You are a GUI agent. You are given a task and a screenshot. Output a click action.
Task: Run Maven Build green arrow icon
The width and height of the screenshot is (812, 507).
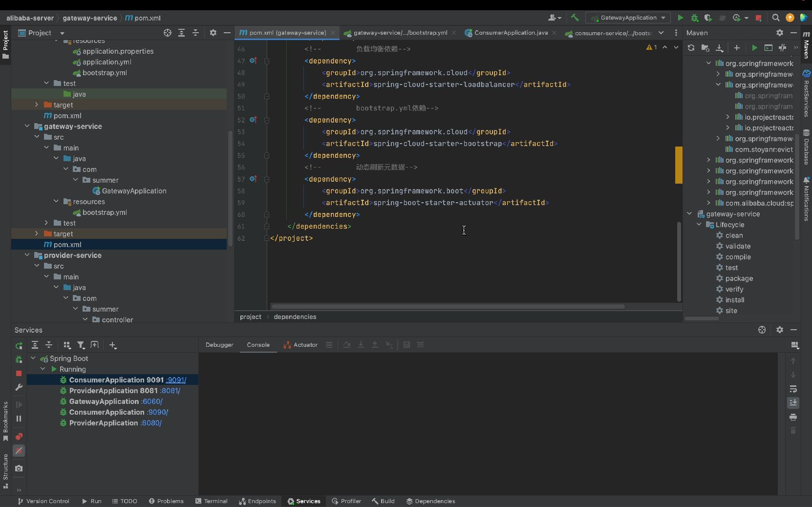point(754,47)
